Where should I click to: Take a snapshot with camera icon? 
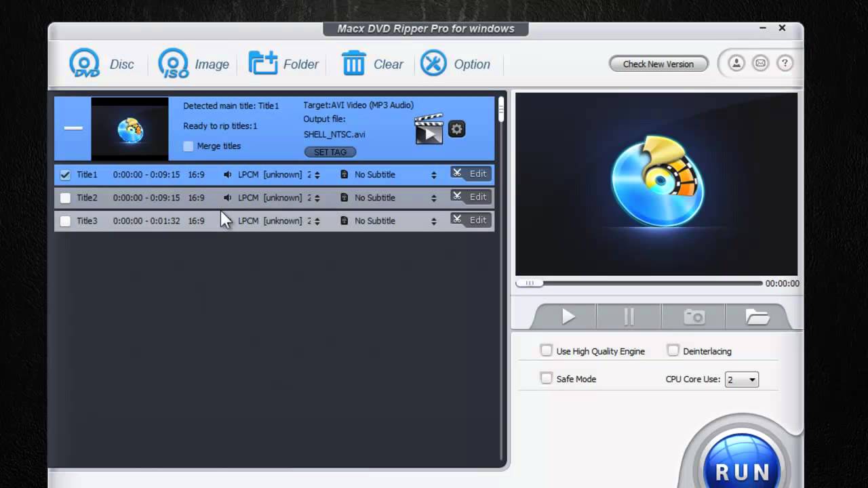[x=694, y=317]
